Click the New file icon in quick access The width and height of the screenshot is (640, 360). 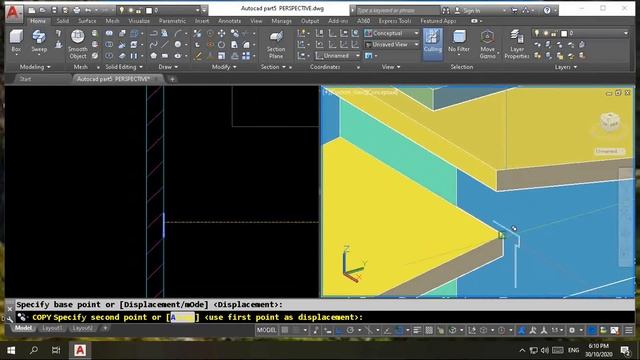point(32,10)
